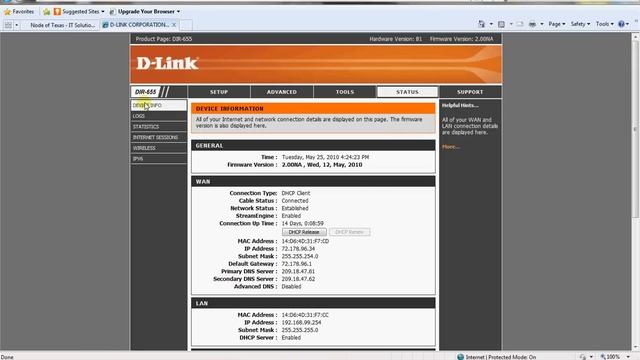Open a new blank browser tab
Image resolution: width=640 pixels, height=360 pixels.
[186, 25]
